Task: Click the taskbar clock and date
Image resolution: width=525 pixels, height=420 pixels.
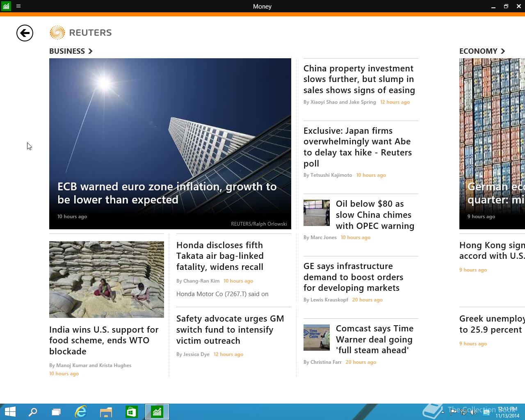Action: (x=507, y=412)
